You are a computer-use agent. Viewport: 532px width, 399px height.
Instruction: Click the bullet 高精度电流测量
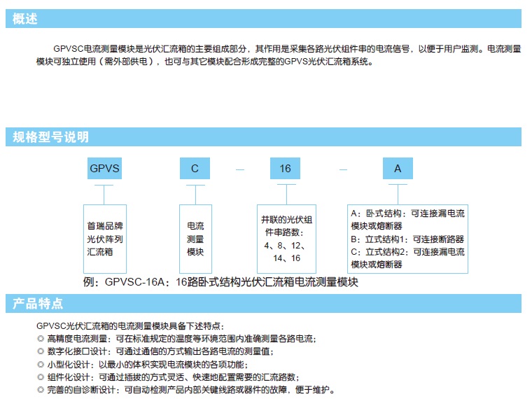coord(182,339)
